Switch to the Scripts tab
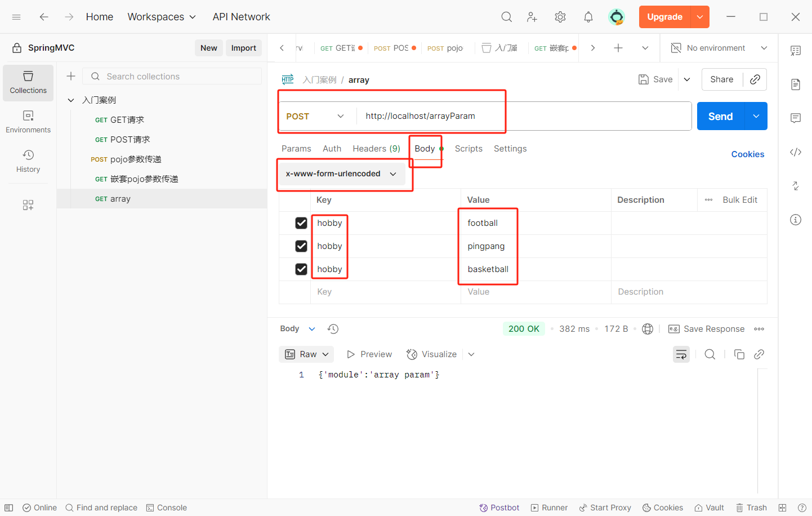Screen dimensions: 812x516 point(469,149)
